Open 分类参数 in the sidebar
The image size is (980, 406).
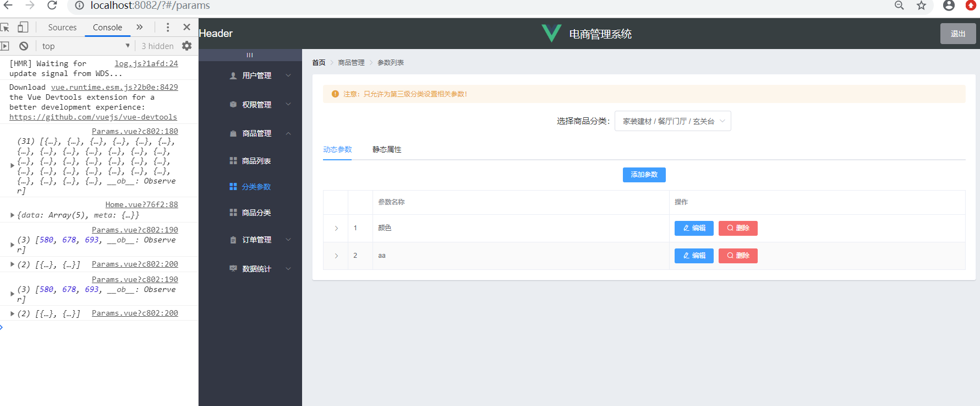click(250, 187)
